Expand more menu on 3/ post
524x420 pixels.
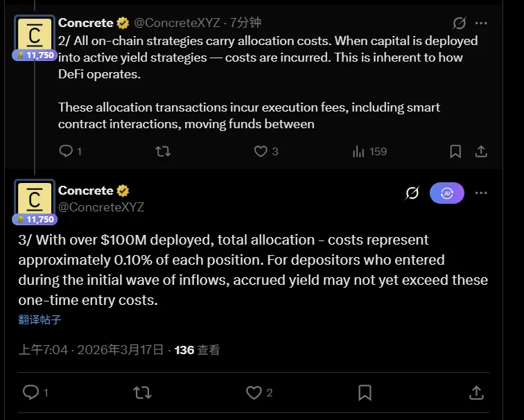pos(481,193)
